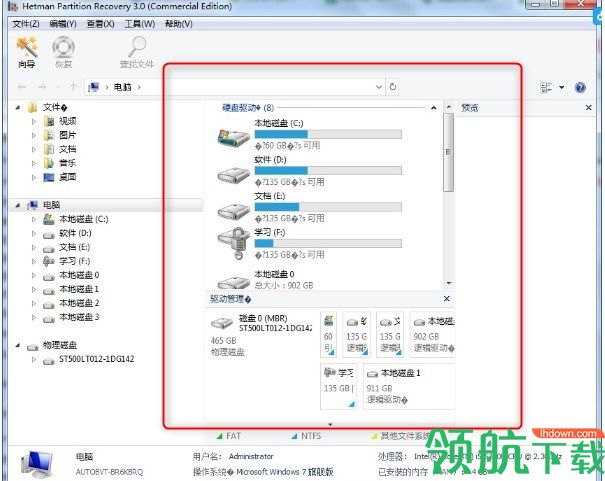The image size is (605, 481).
Task: Expand 软件 (D:) in tree
Action: point(34,233)
